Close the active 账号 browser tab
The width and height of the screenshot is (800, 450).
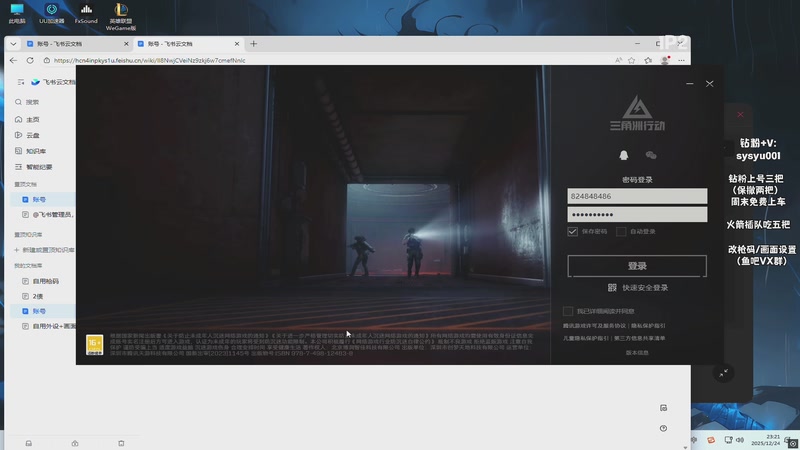[x=237, y=44]
